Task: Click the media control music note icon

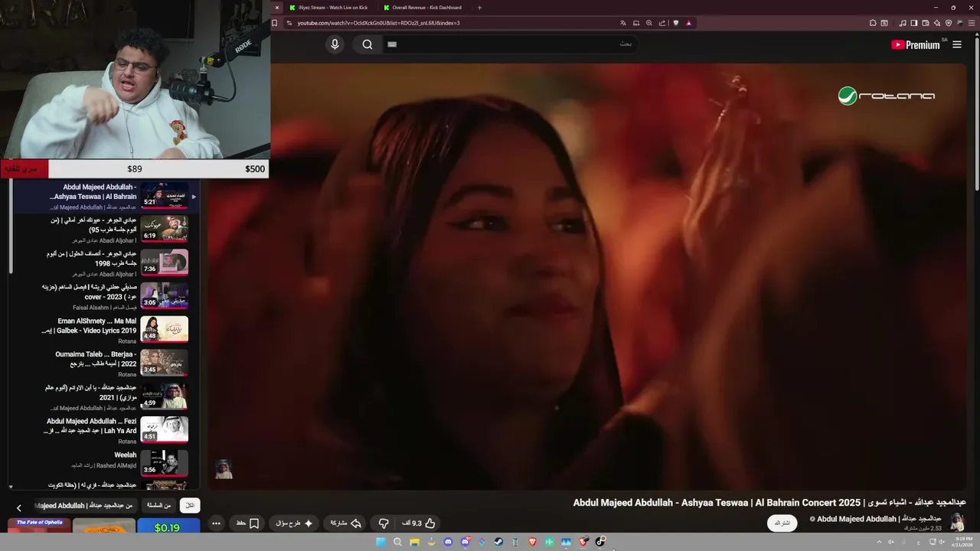Action: coord(903,23)
